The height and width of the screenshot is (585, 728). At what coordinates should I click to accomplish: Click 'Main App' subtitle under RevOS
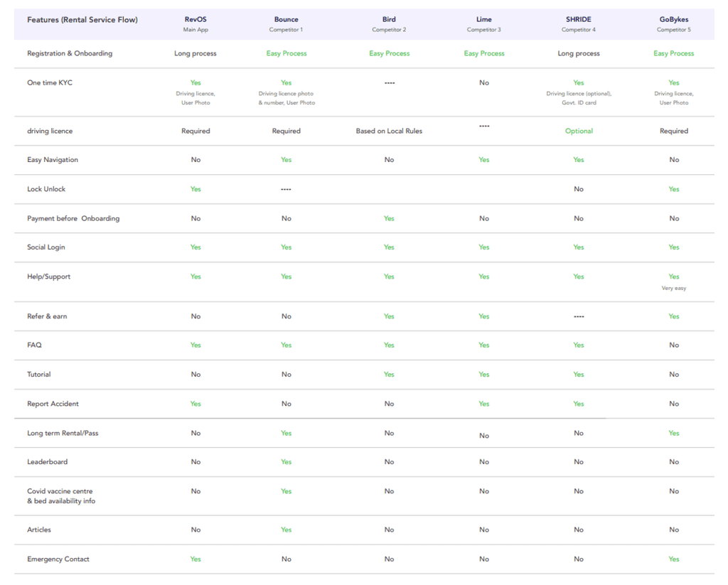(196, 30)
